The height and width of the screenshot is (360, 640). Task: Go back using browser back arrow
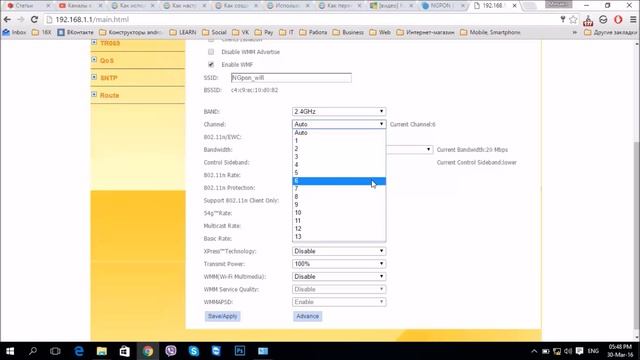[7, 20]
